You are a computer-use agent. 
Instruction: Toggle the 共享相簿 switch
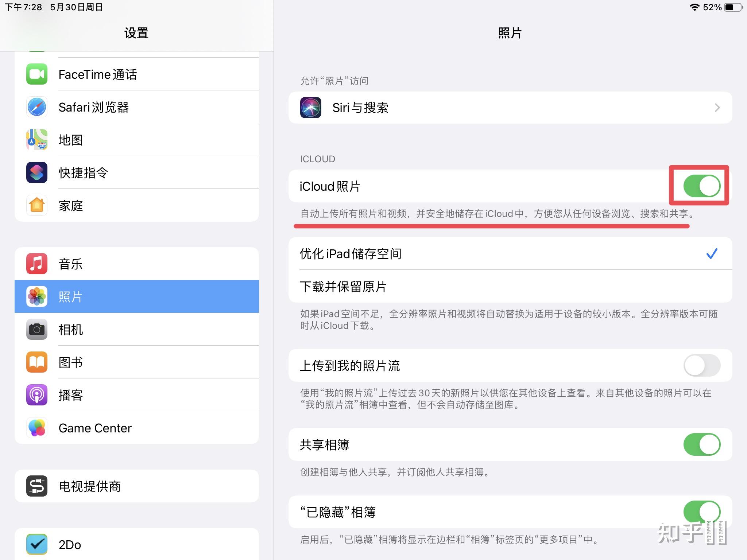pos(702,444)
